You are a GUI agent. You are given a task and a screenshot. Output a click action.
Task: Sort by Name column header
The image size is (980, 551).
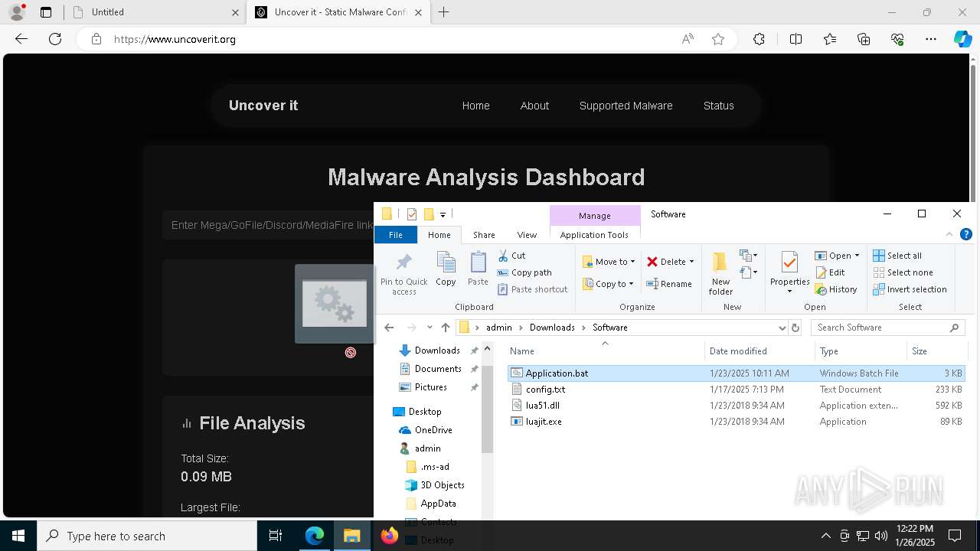coord(605,351)
